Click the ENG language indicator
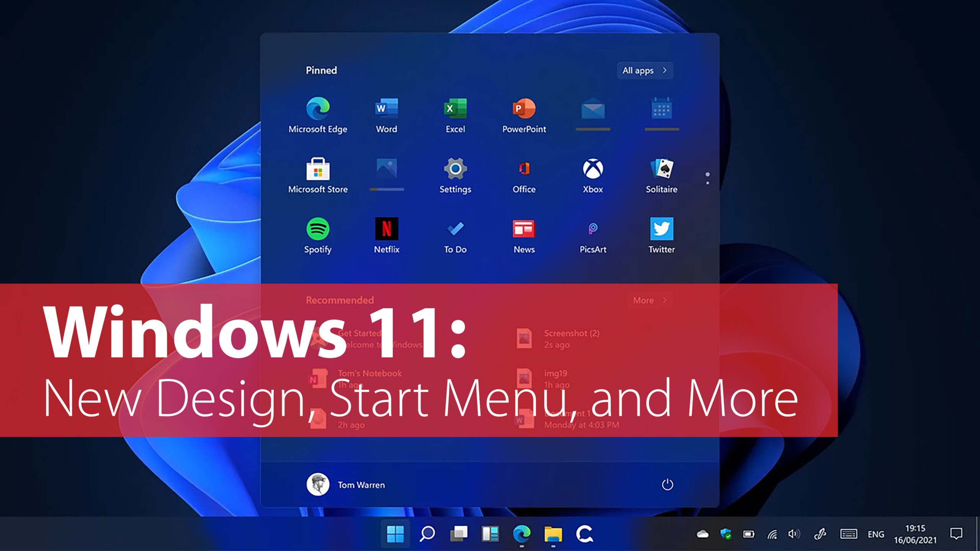The height and width of the screenshot is (551, 980). [876, 534]
